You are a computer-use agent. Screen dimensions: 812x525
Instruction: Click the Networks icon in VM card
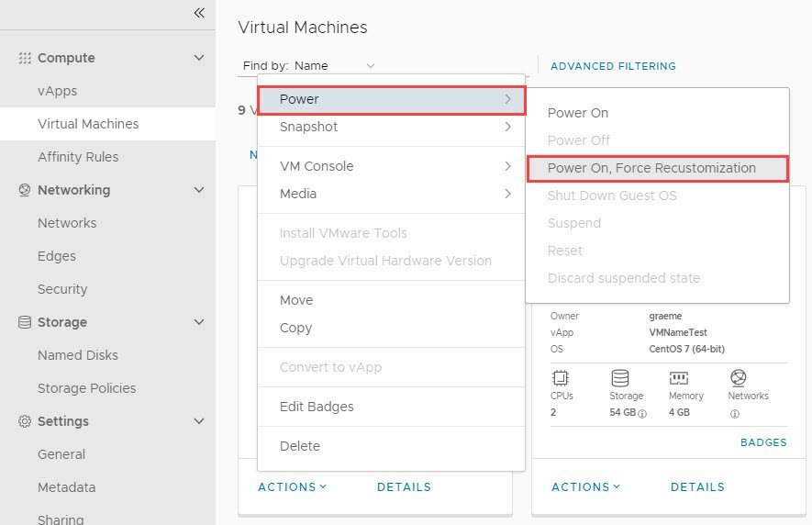pyautogui.click(x=738, y=378)
